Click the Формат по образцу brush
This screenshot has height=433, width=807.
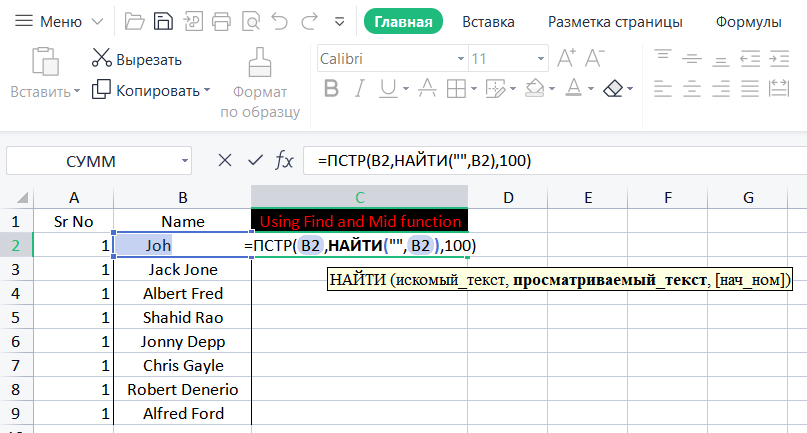click(260, 62)
